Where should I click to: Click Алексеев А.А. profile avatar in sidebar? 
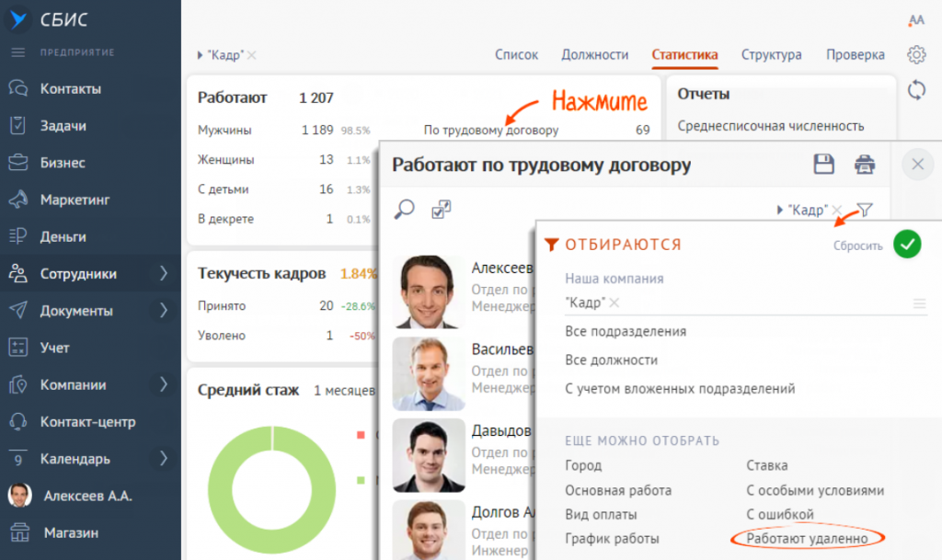(x=20, y=496)
